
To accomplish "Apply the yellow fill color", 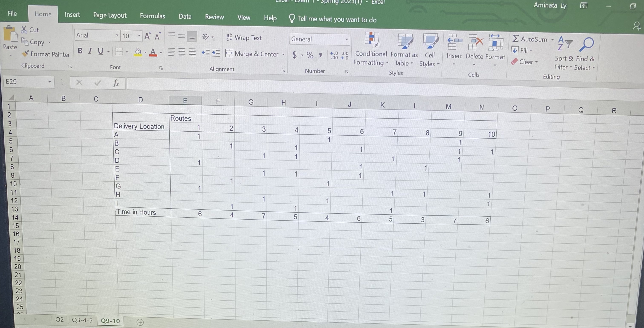I will (138, 52).
